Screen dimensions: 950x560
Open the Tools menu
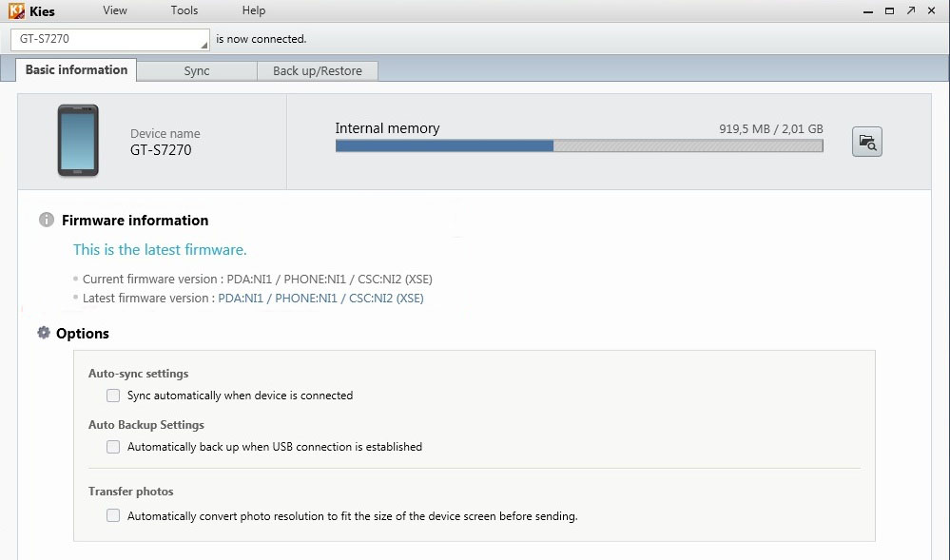[x=184, y=10]
